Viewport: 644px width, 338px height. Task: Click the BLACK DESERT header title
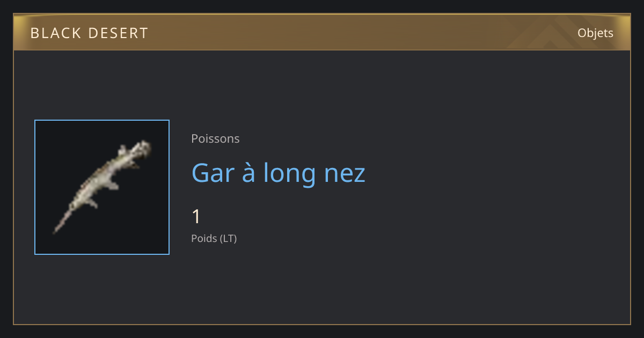click(x=89, y=33)
